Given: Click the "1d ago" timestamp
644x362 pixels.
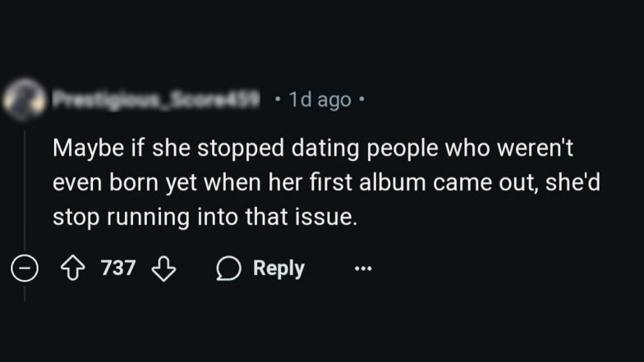Looking at the screenshot, I should (320, 100).
